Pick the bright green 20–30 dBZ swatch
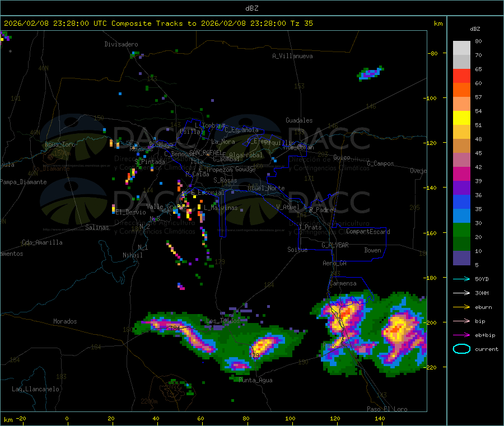Viewport: 504px width, 426px height. [461, 230]
